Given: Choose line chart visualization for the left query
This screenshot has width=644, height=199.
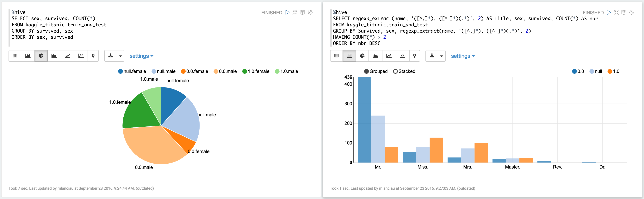Looking at the screenshot, I should point(67,56).
